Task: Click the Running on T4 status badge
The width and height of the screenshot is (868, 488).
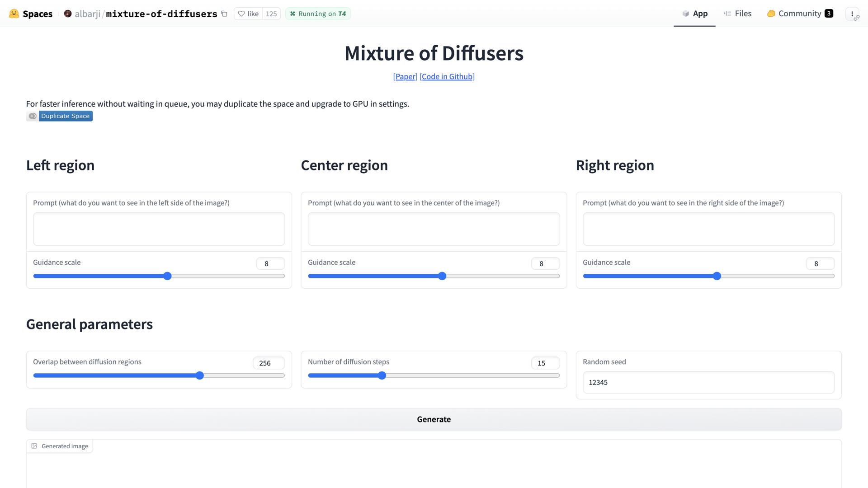Action: [318, 14]
